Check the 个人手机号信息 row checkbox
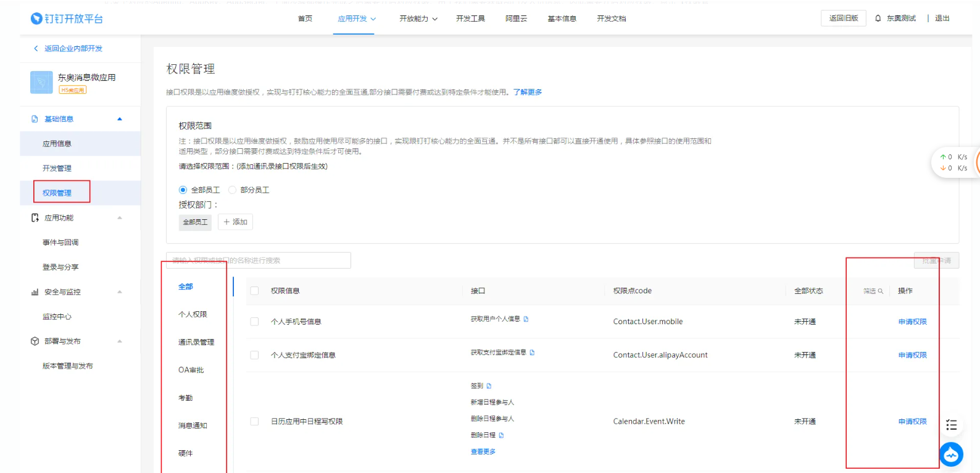Viewport: 980px width, 473px height. point(254,322)
